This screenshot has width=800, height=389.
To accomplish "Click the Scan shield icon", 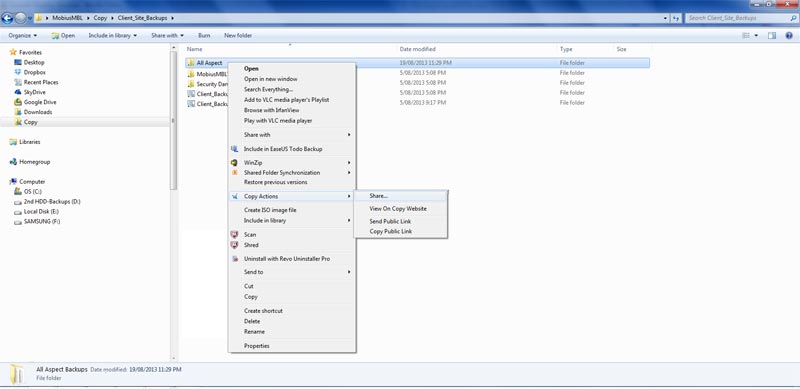I will click(235, 234).
